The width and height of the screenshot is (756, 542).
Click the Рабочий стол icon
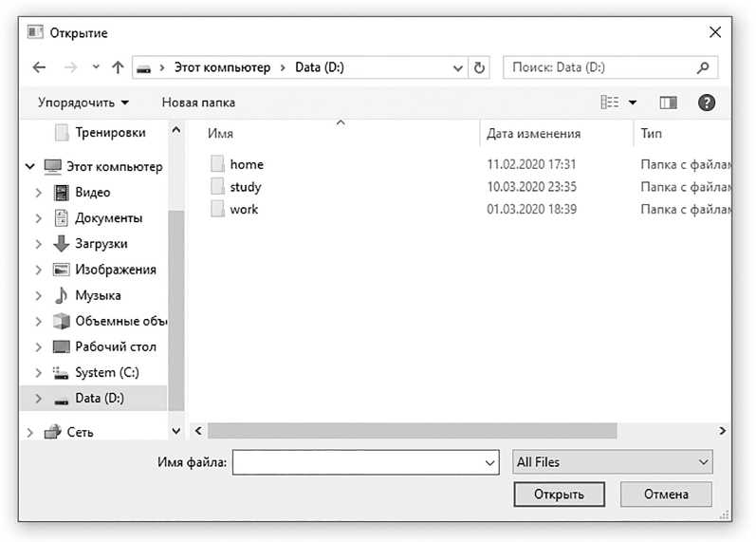tap(62, 346)
